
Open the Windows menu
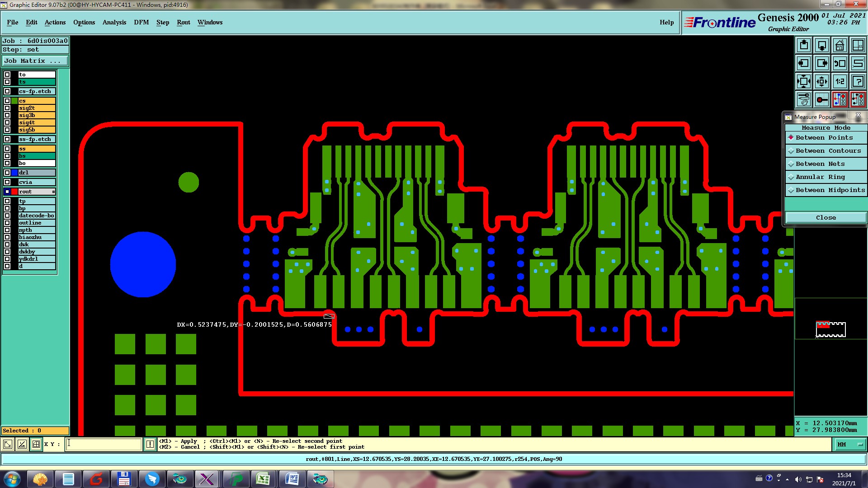pyautogui.click(x=210, y=22)
